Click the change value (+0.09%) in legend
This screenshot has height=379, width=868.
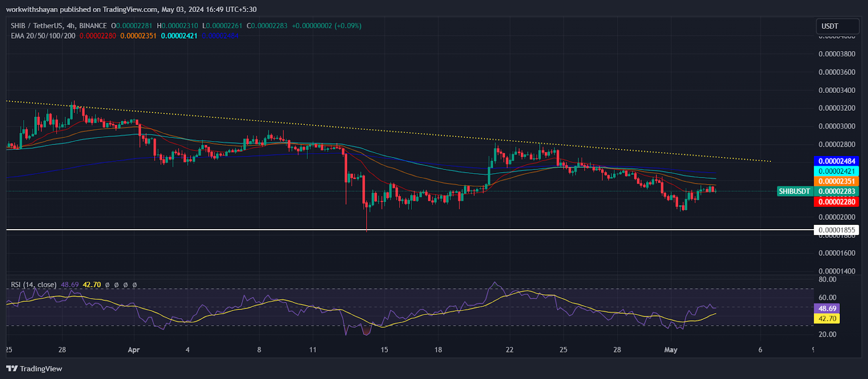(x=348, y=26)
